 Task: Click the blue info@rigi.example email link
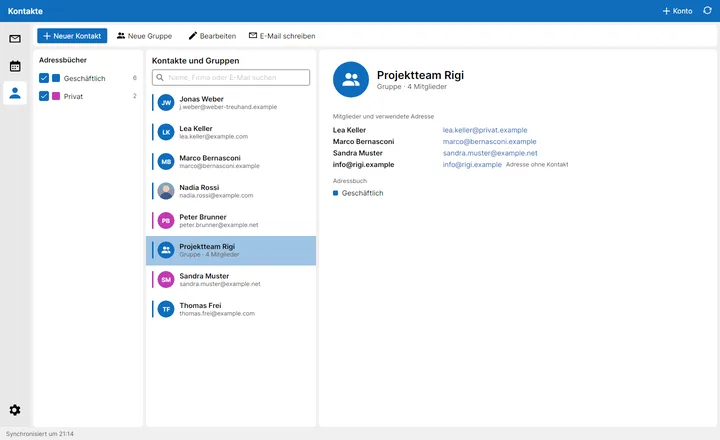point(472,164)
